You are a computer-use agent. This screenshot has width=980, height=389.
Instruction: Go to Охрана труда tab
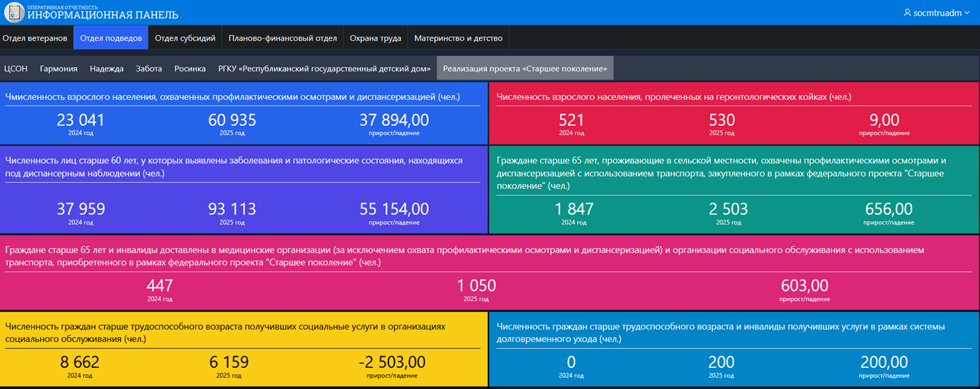375,38
